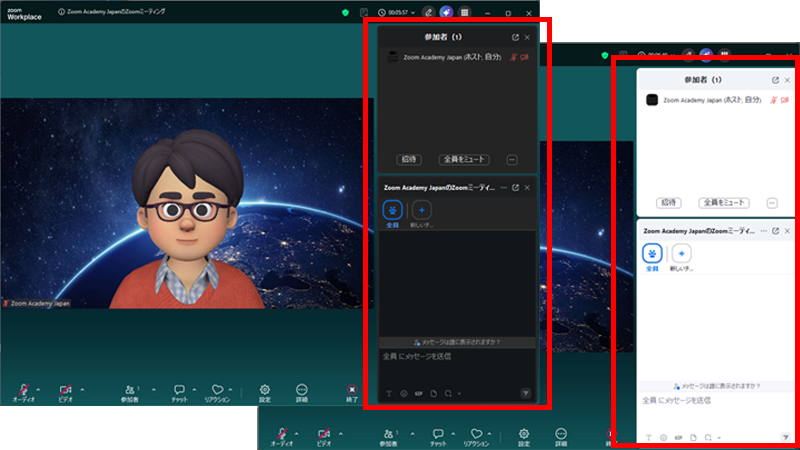Pop out the dark participants panel
The height and width of the screenshot is (450, 800).
pos(515,37)
